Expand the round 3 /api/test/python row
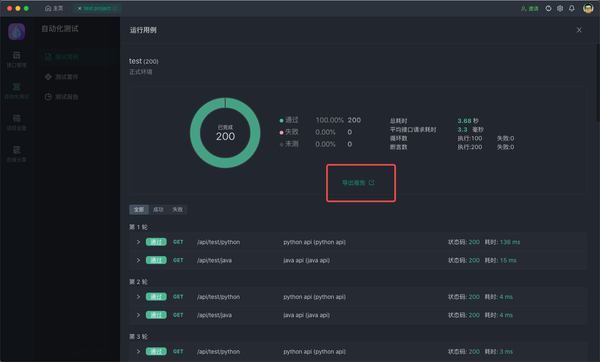 pos(138,351)
